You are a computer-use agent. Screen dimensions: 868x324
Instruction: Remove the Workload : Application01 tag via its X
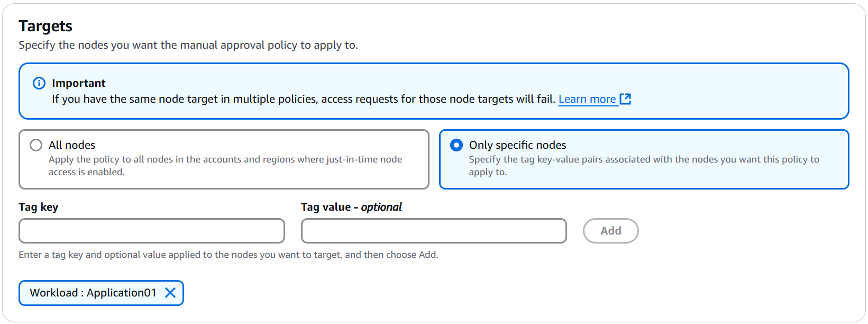[170, 293]
